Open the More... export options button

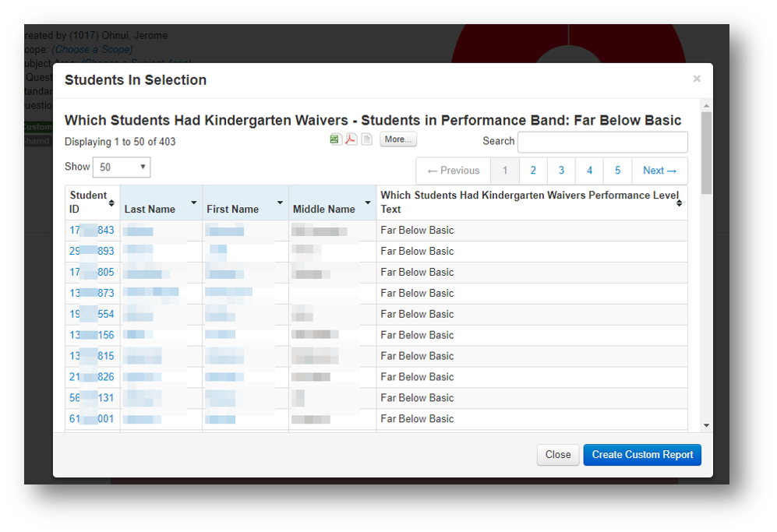(398, 139)
